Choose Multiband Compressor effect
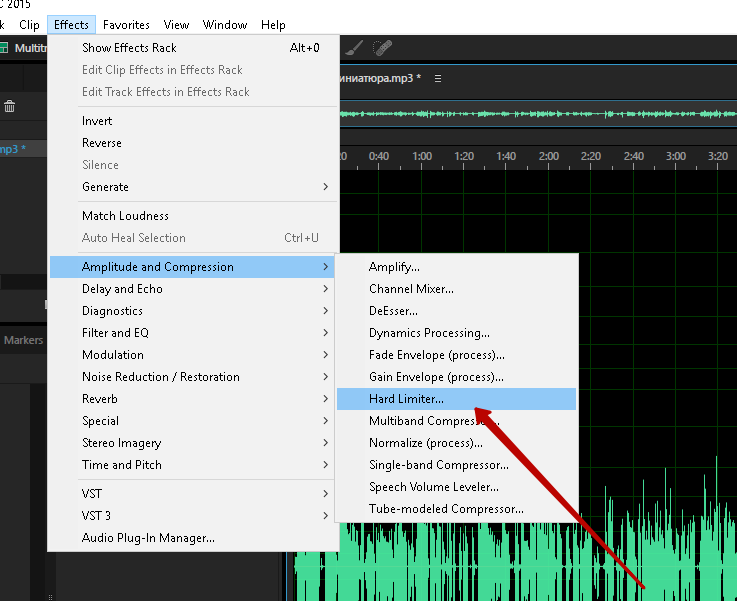Screen dimensions: 737x601 point(456,421)
